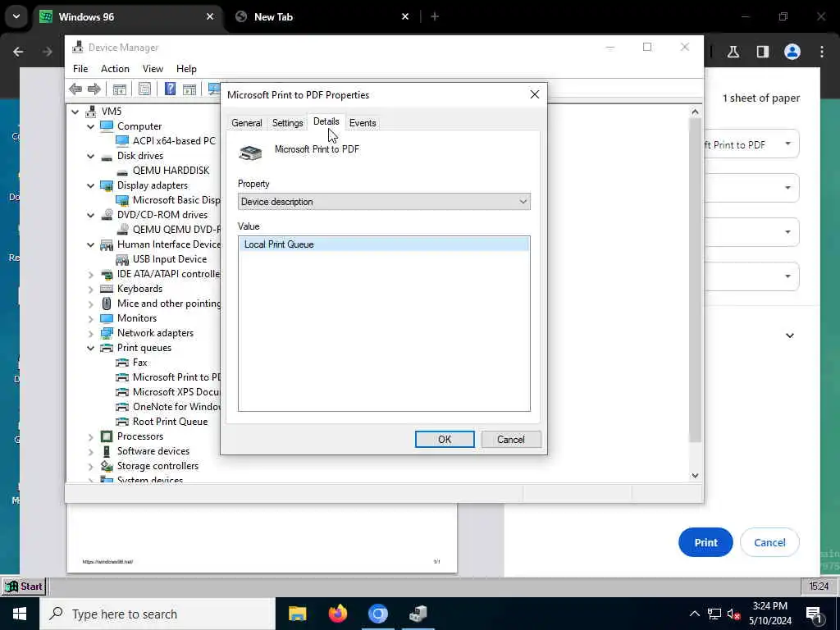Screen dimensions: 840x630
Task: Open the Action menu
Action: point(115,69)
